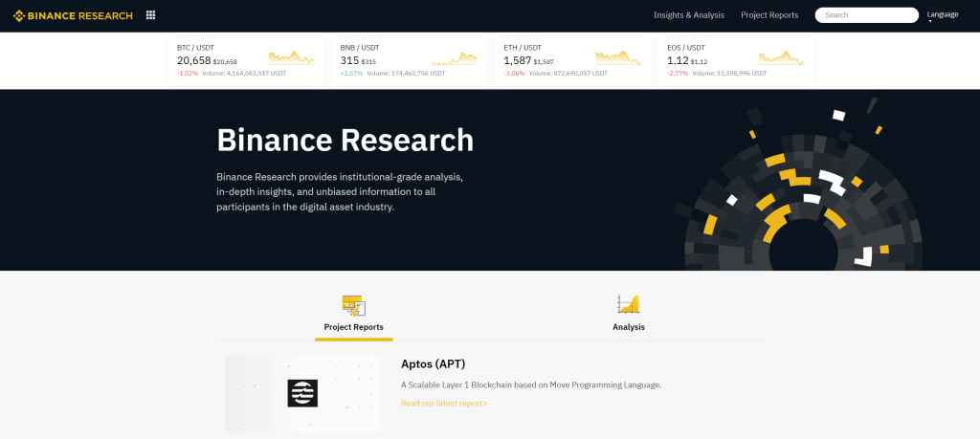This screenshot has width=980, height=439.
Task: Click Read our latest report link
Action: (x=444, y=404)
